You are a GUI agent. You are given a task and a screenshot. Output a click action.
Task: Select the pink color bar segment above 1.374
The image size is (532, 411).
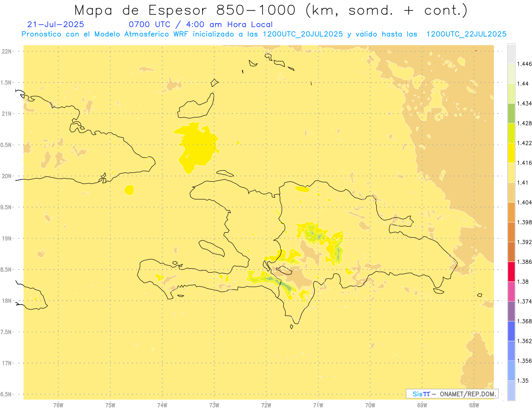(x=511, y=291)
